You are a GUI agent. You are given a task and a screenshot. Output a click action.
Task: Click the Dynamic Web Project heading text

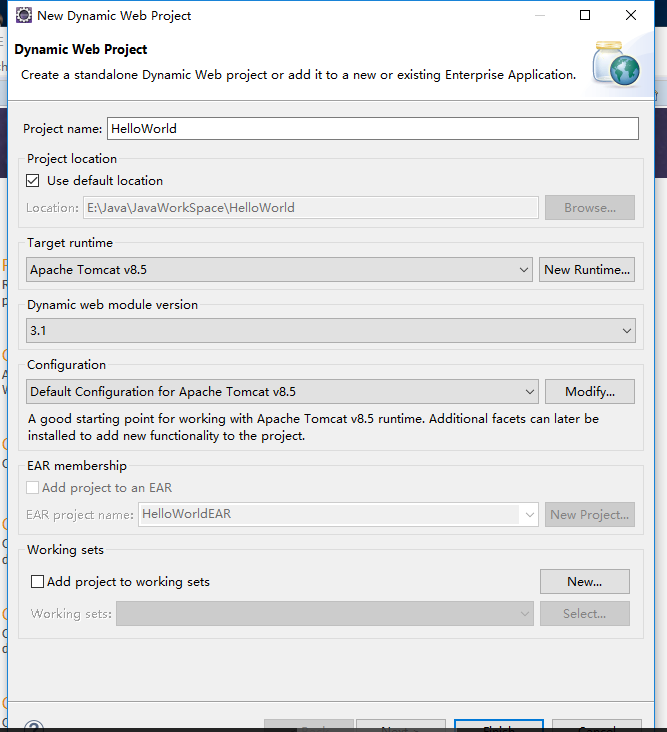tap(81, 49)
